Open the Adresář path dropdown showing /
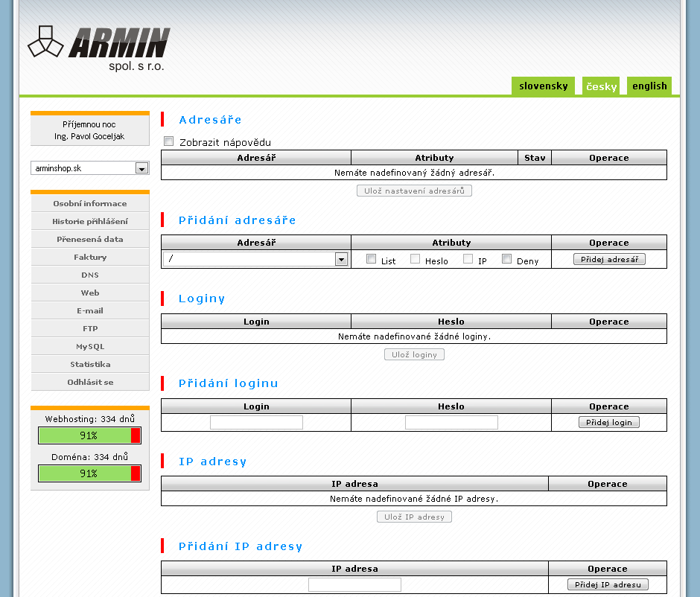Screen dimensions: 700x597 coord(256,259)
